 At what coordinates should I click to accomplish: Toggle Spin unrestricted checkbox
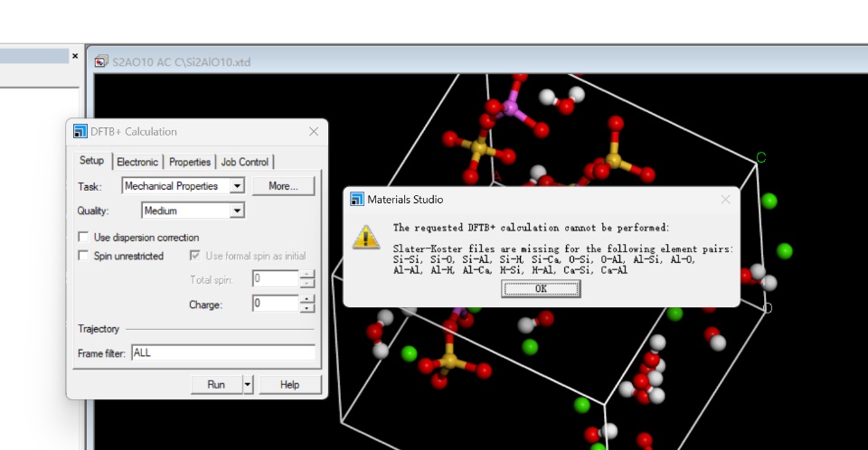tap(83, 256)
